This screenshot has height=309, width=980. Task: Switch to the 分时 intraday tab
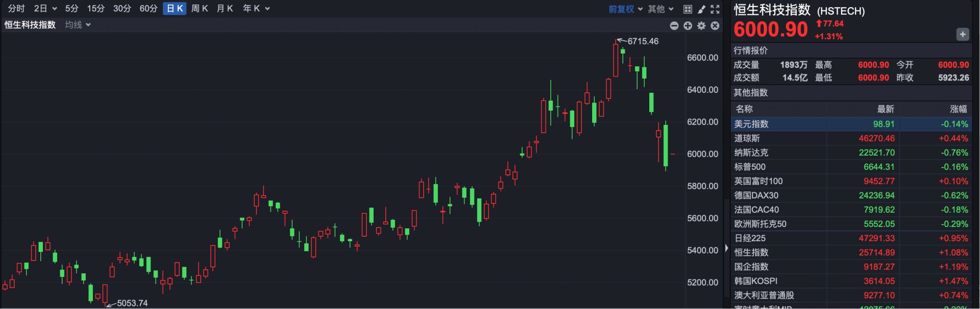tap(16, 9)
